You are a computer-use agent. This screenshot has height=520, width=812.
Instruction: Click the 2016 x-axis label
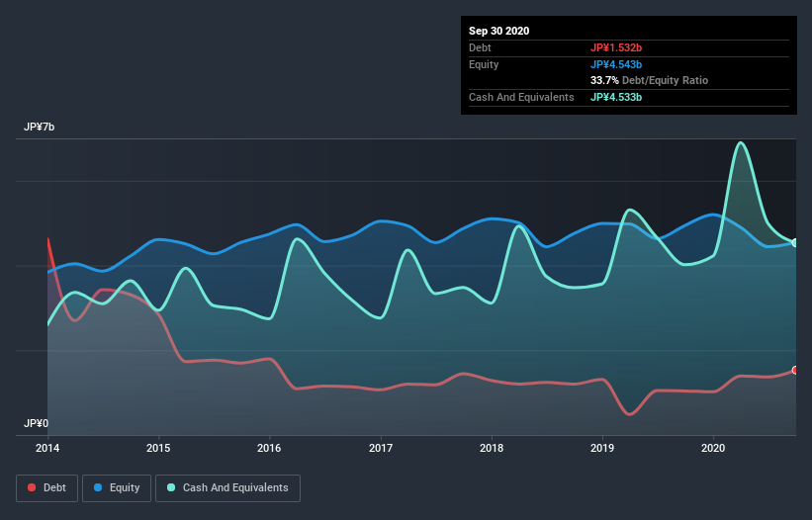coord(269,448)
